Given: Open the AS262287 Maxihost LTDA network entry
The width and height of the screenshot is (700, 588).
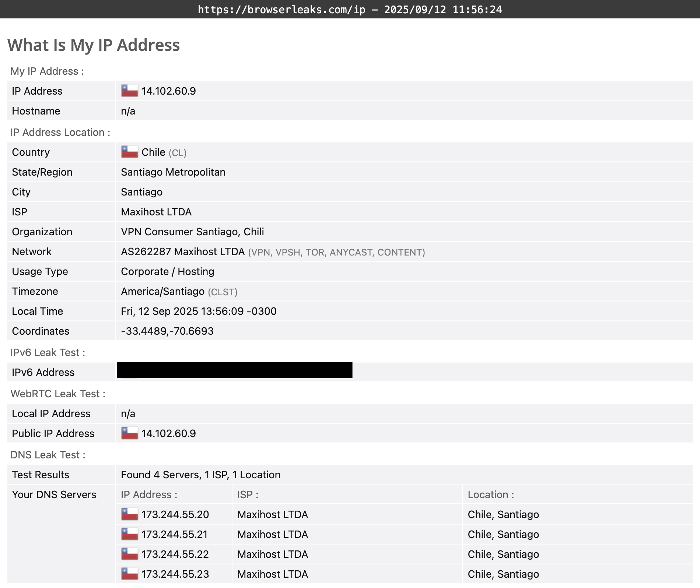Looking at the screenshot, I should tap(183, 251).
